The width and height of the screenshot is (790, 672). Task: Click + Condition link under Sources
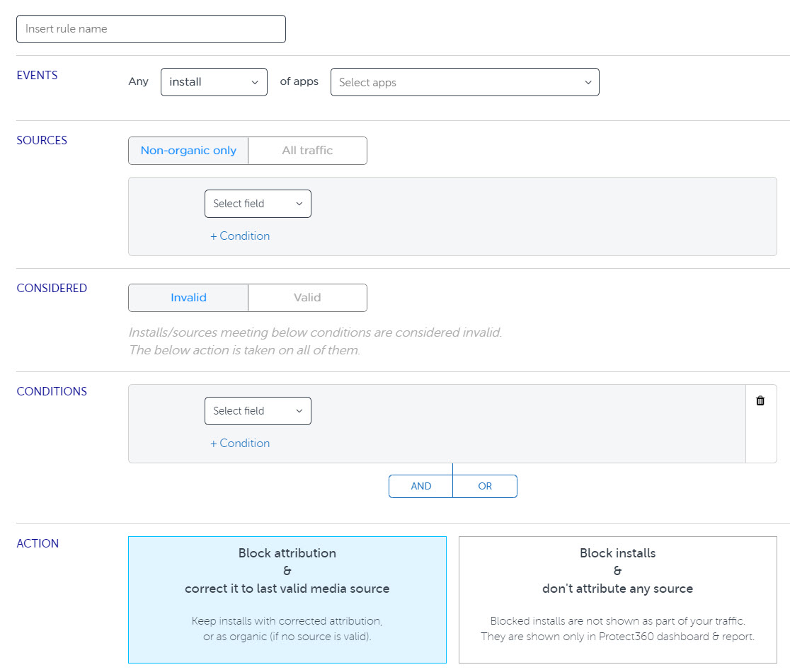pos(240,236)
